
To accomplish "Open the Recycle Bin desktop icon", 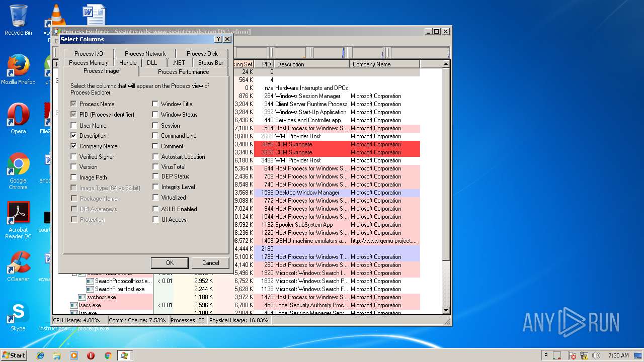I will (x=18, y=20).
